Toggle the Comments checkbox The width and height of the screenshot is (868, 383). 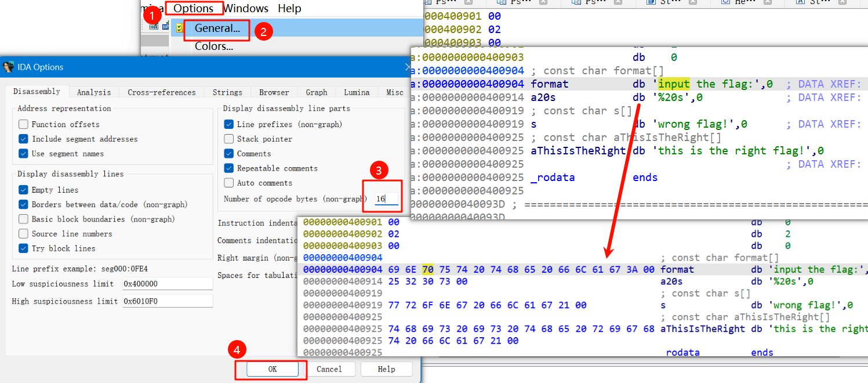coord(228,153)
